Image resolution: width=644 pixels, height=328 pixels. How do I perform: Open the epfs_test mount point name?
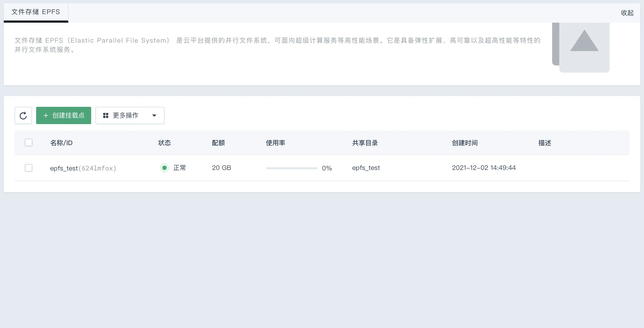click(64, 168)
